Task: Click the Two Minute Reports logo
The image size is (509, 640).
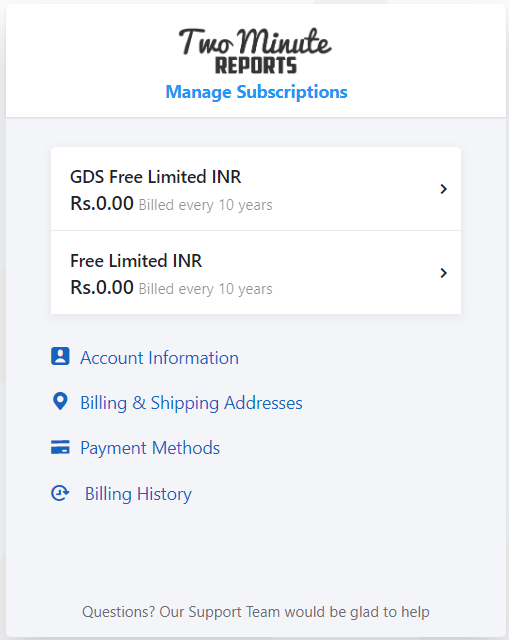Action: pos(255,51)
